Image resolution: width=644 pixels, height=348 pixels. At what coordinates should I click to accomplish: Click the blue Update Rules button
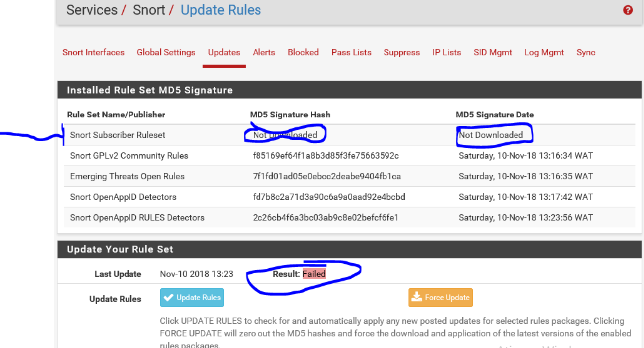pos(192,298)
